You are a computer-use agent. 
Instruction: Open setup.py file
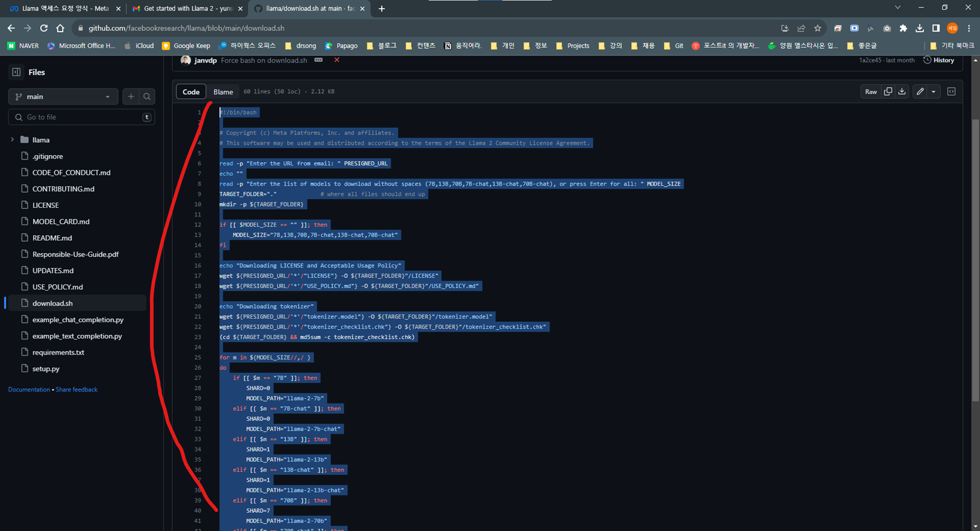point(46,369)
